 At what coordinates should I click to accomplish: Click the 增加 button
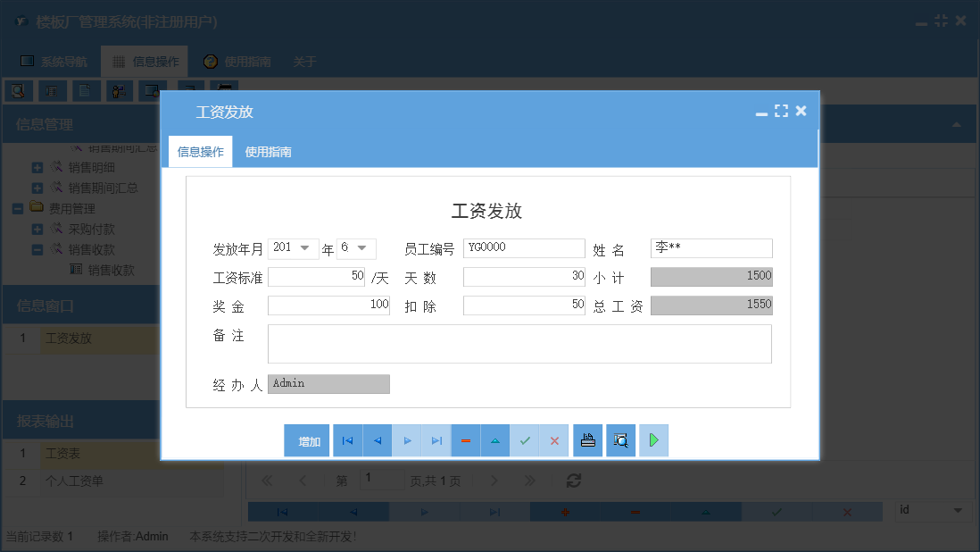pos(306,440)
